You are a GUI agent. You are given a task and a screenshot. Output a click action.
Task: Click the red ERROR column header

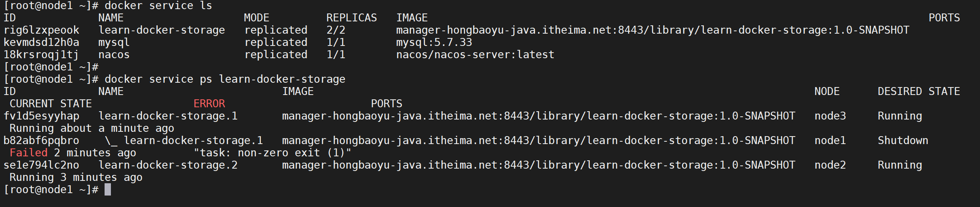click(209, 104)
